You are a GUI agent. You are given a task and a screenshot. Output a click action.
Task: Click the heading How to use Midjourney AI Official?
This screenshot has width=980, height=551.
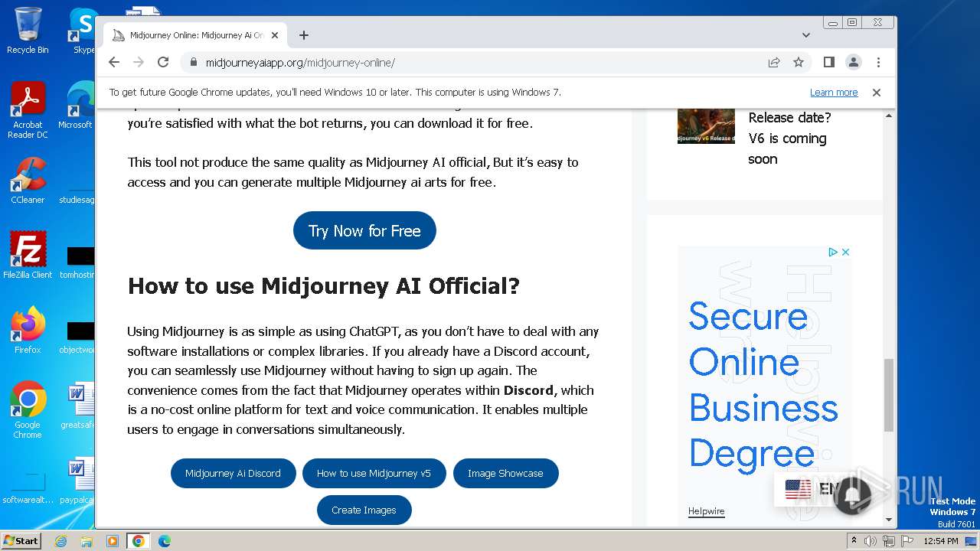coord(324,286)
